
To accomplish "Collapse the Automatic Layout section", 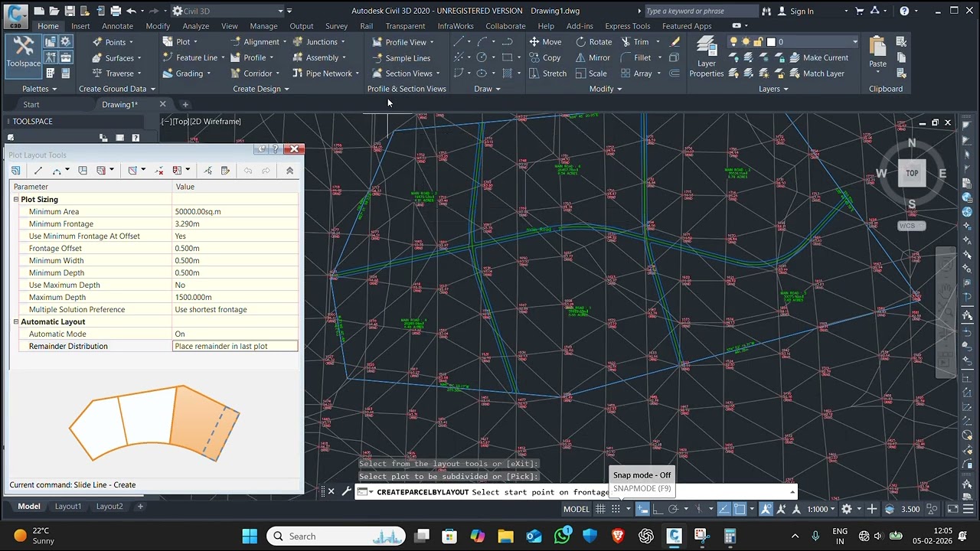I will (x=16, y=322).
